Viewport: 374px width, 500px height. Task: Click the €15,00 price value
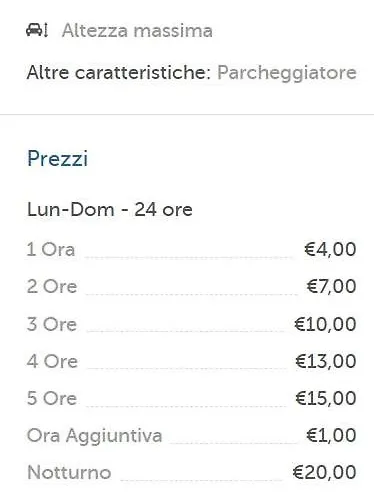(326, 398)
